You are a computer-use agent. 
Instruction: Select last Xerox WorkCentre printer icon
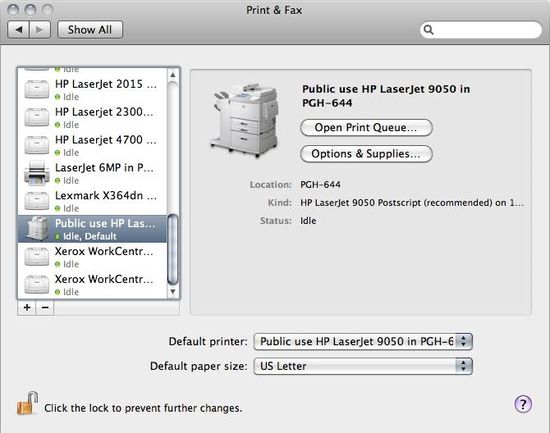coord(36,284)
